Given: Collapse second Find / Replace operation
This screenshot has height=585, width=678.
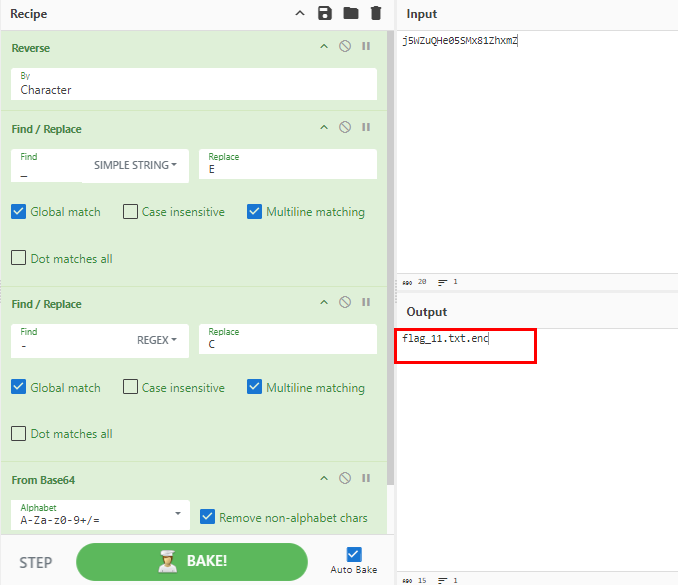Looking at the screenshot, I should [x=324, y=302].
